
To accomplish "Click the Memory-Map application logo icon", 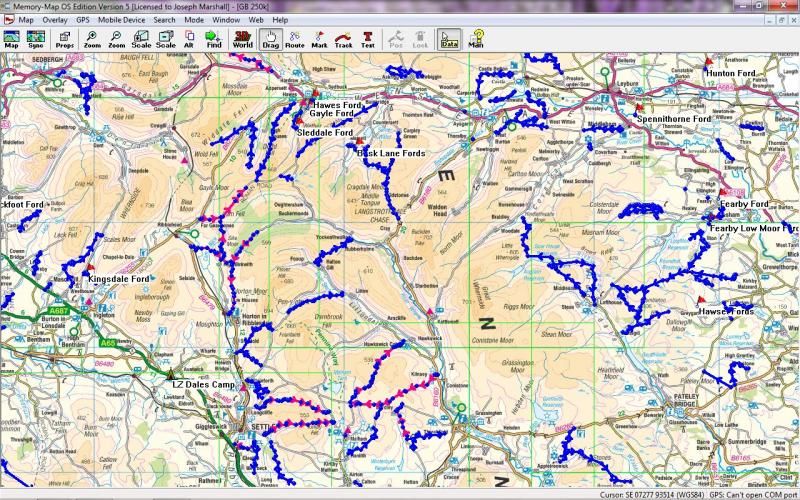I will coord(9,20).
